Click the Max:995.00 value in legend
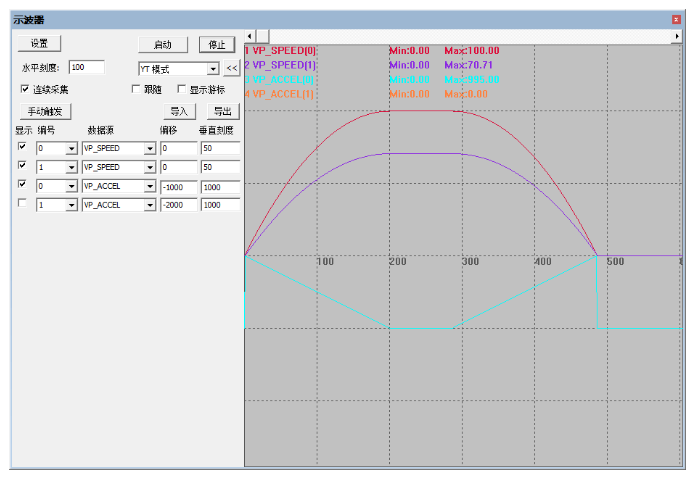 [x=472, y=80]
